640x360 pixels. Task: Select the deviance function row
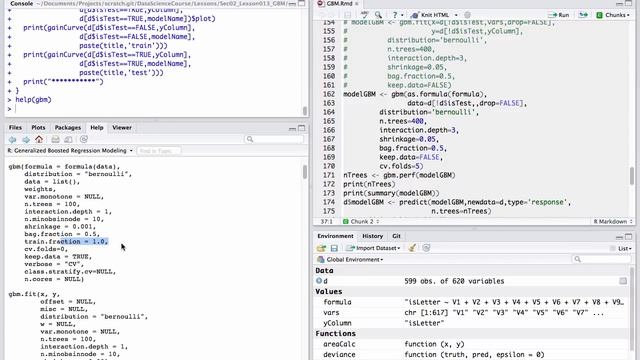tap(473, 355)
